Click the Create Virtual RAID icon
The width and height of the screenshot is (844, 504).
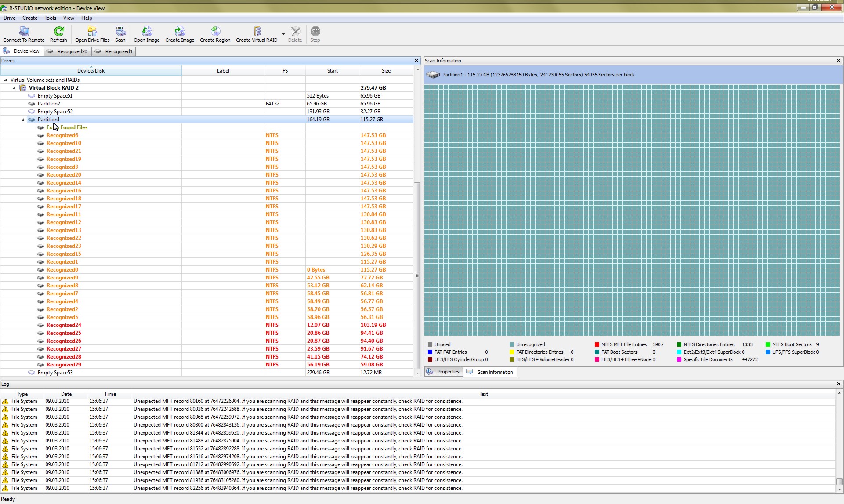click(x=257, y=32)
